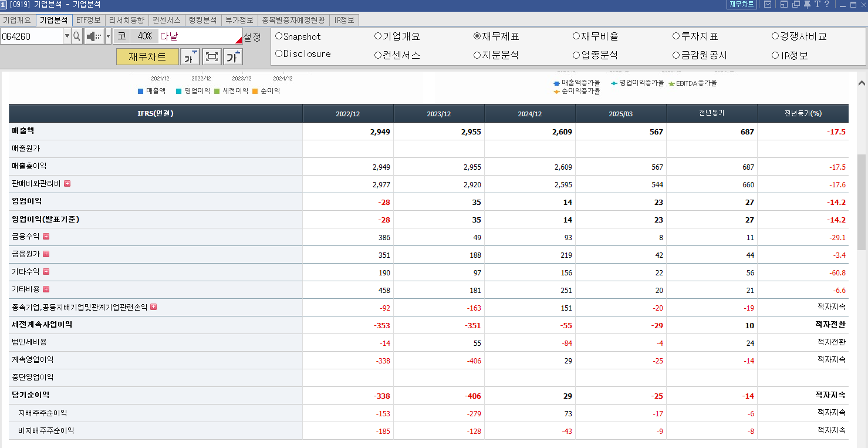
Task: Click the 재무차트 button in title bar
Action: (742, 5)
